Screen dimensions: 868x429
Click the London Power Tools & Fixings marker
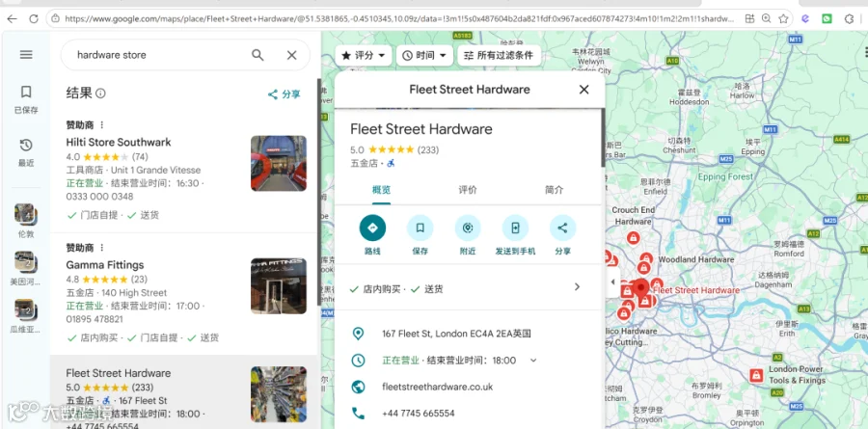pyautogui.click(x=756, y=375)
